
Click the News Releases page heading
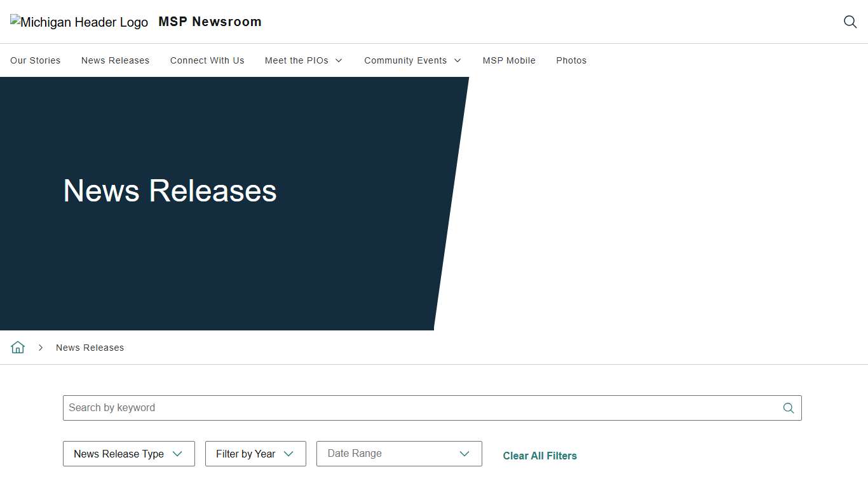pyautogui.click(x=169, y=191)
